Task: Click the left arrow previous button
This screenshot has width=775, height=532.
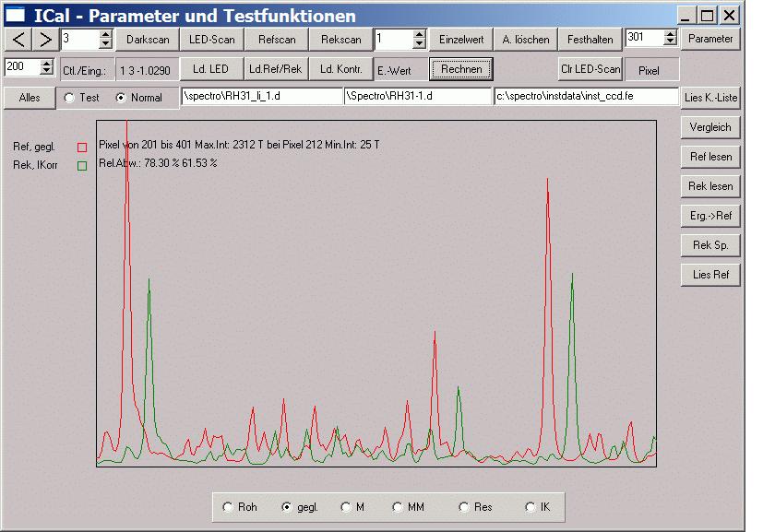Action: pyautogui.click(x=18, y=40)
